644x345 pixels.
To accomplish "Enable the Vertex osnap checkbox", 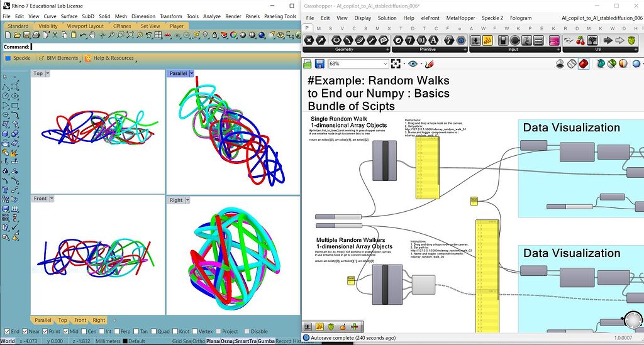I will click(x=195, y=331).
